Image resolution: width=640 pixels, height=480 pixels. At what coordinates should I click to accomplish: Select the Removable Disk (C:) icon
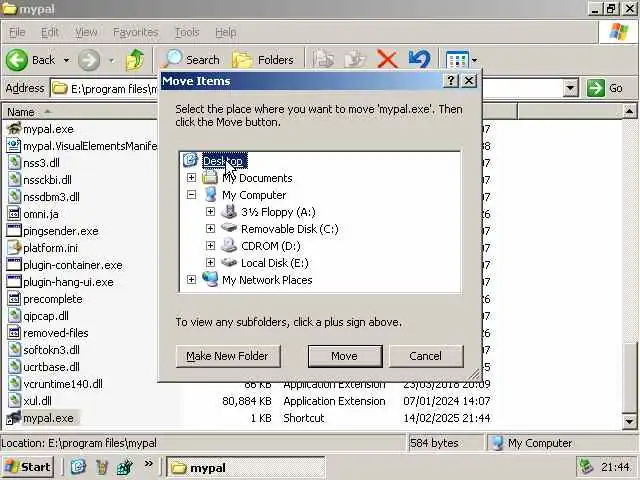(229, 228)
